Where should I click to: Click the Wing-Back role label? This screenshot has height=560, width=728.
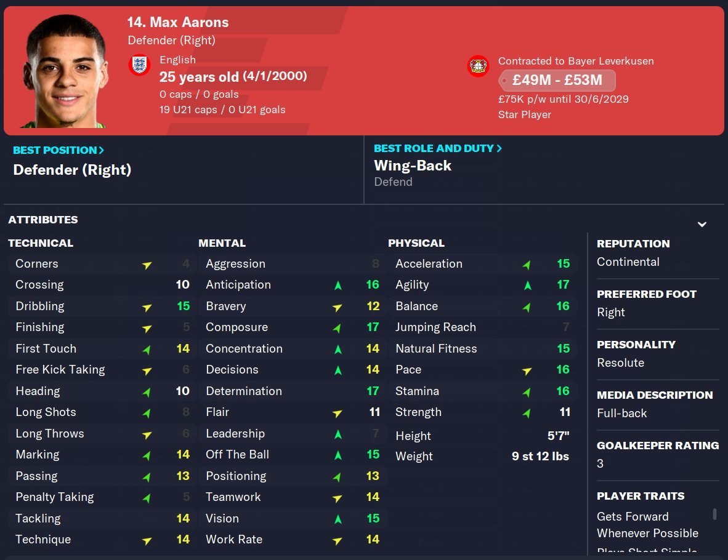pyautogui.click(x=413, y=166)
